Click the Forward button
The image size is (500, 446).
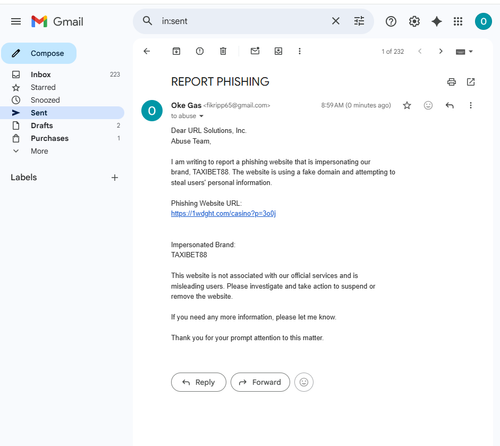[260, 382]
